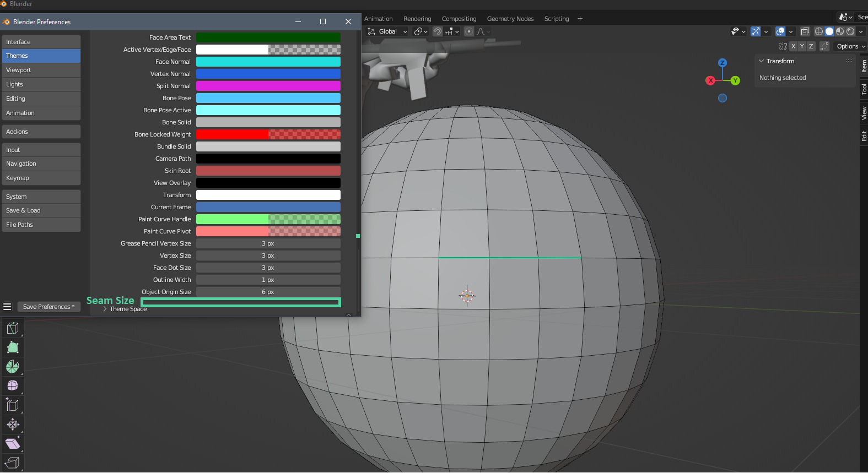
Task: Enable Y axis mirror
Action: pyautogui.click(x=802, y=46)
